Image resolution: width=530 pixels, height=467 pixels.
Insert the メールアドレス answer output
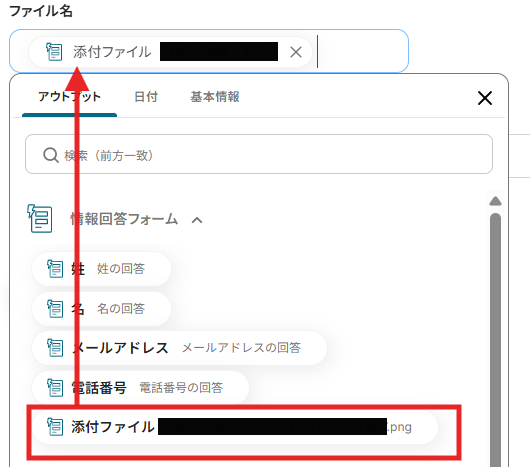coord(179,348)
